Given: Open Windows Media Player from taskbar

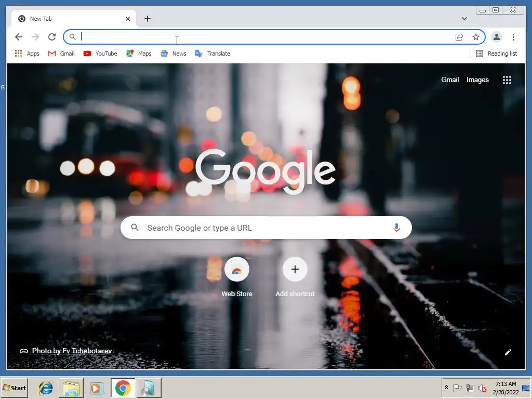Looking at the screenshot, I should [96, 388].
